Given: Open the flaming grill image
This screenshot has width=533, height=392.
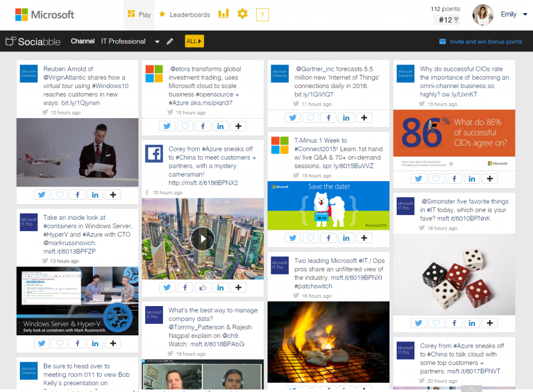Looking at the screenshot, I should pos(328,342).
